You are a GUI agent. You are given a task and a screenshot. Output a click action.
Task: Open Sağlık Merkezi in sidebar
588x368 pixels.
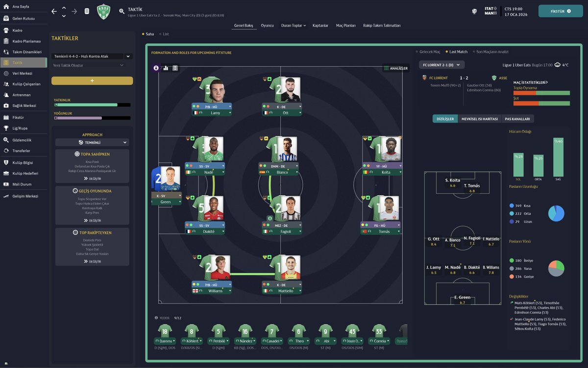click(x=24, y=105)
